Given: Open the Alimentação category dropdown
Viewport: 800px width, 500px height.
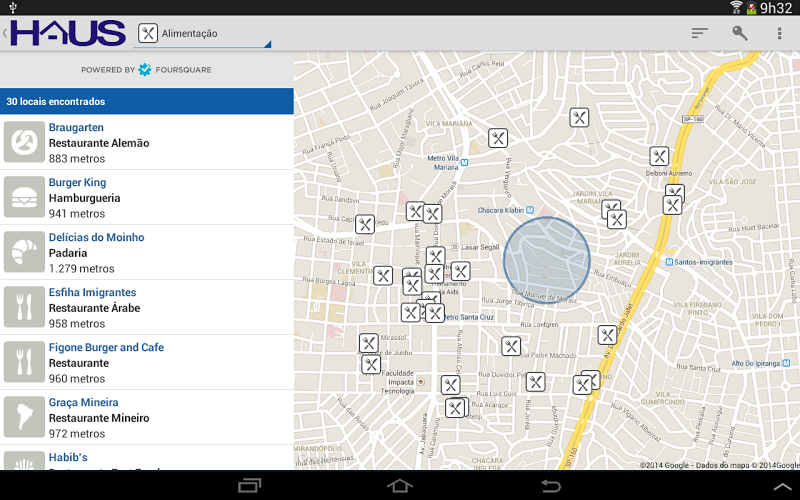Looking at the screenshot, I should pos(202,34).
